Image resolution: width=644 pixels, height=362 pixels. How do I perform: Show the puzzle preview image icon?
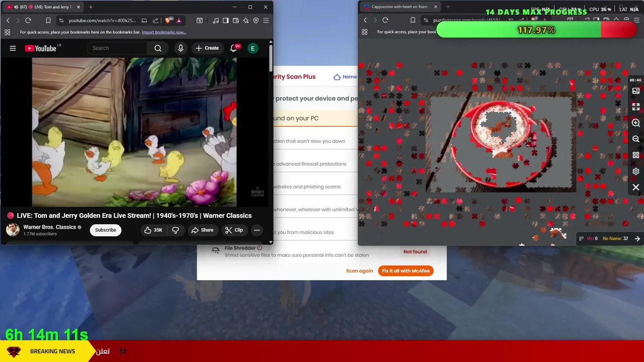636,91
